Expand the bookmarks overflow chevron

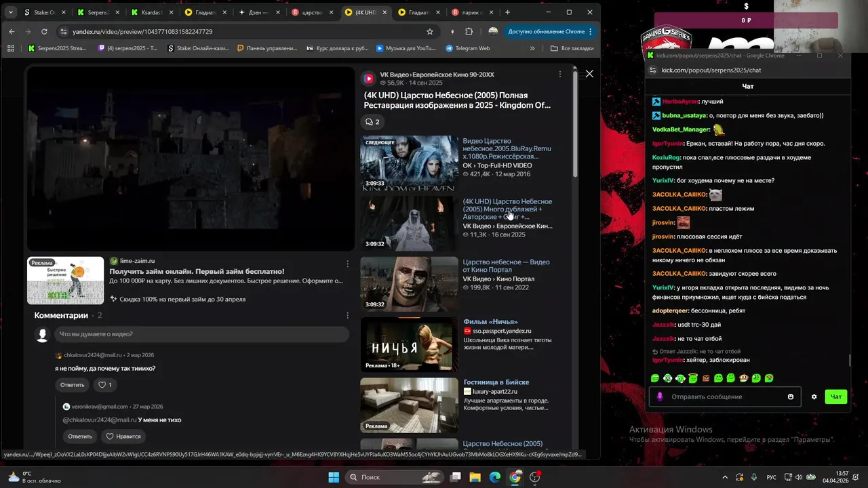pyautogui.click(x=532, y=48)
